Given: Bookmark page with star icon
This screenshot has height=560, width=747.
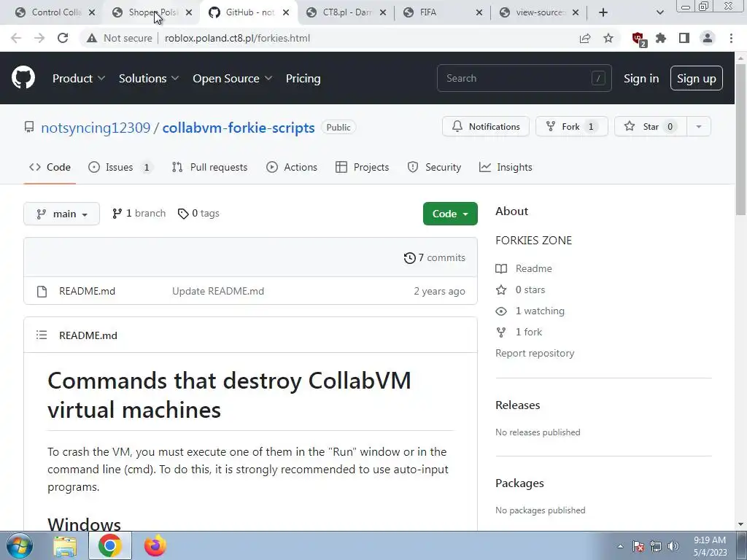Looking at the screenshot, I should click(x=608, y=38).
